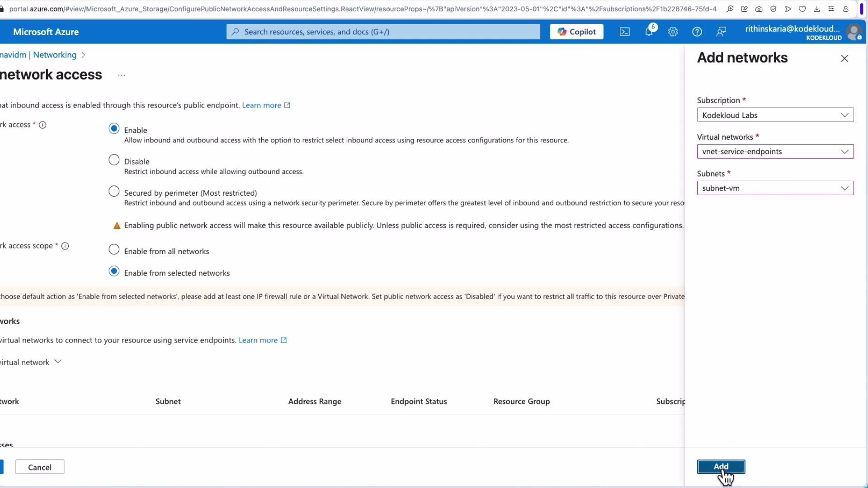Click the Search resources, services, and docs field
Image resolution: width=868 pixels, height=488 pixels.
[x=383, y=32]
